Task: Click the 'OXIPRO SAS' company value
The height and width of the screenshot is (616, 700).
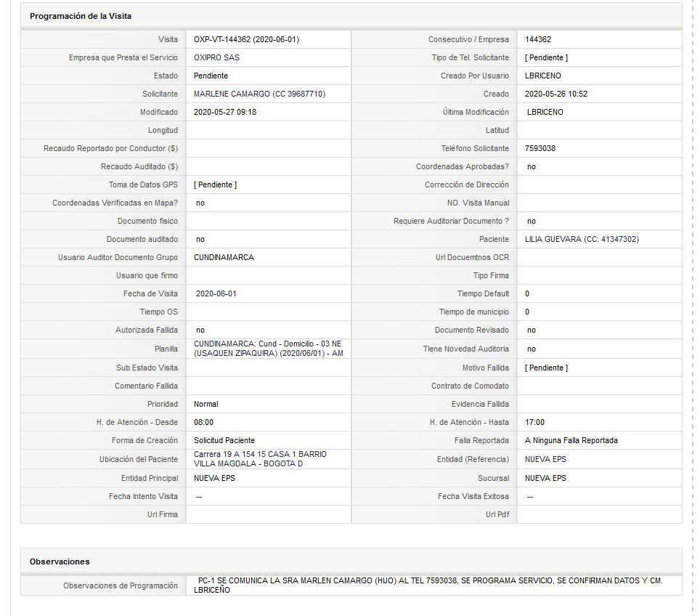Action: (x=216, y=57)
